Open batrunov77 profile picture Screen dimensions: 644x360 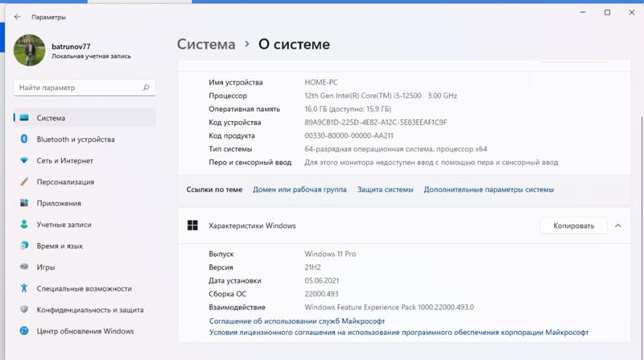coord(29,50)
